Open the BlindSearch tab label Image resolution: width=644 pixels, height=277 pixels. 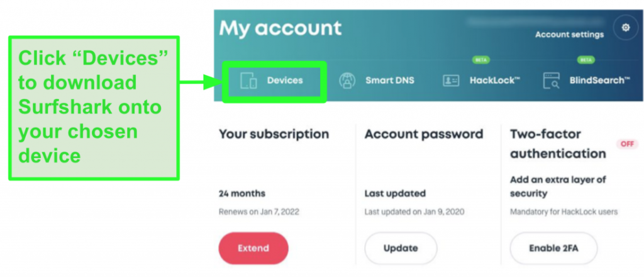pyautogui.click(x=600, y=81)
